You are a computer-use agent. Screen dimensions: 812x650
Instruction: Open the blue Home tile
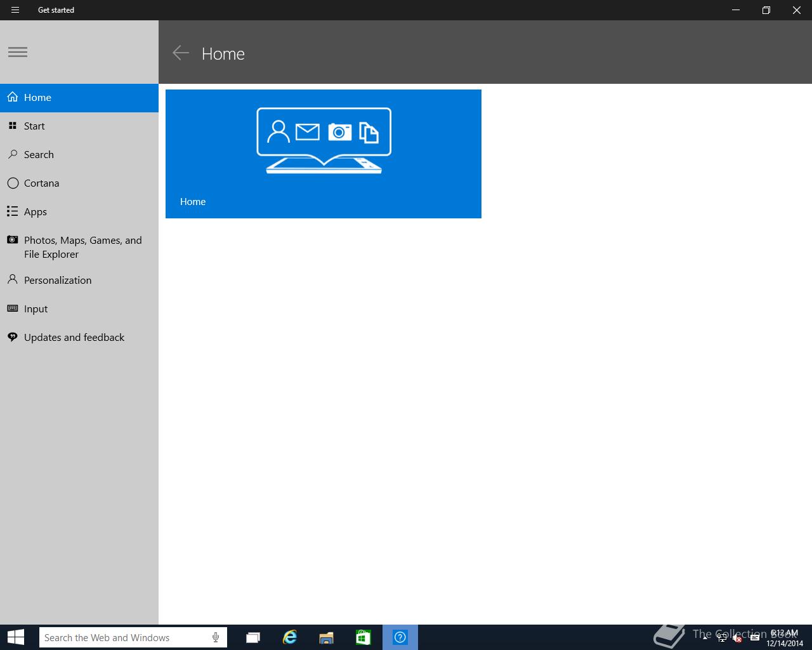click(324, 154)
